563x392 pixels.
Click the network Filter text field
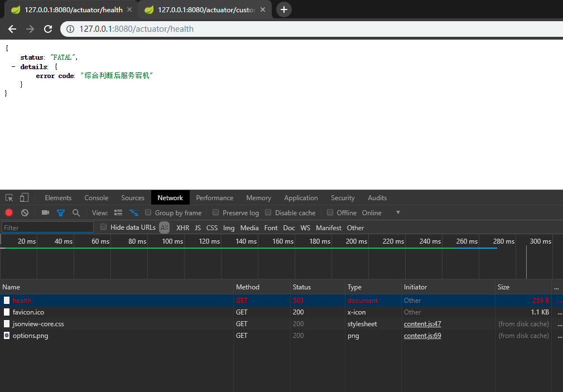click(x=48, y=228)
